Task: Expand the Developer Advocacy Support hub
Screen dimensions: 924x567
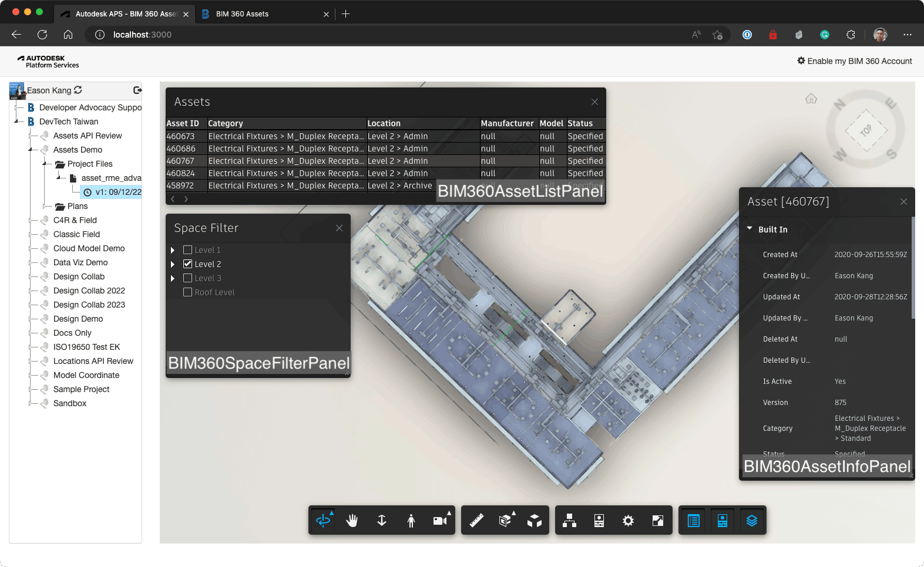Action: (16, 107)
